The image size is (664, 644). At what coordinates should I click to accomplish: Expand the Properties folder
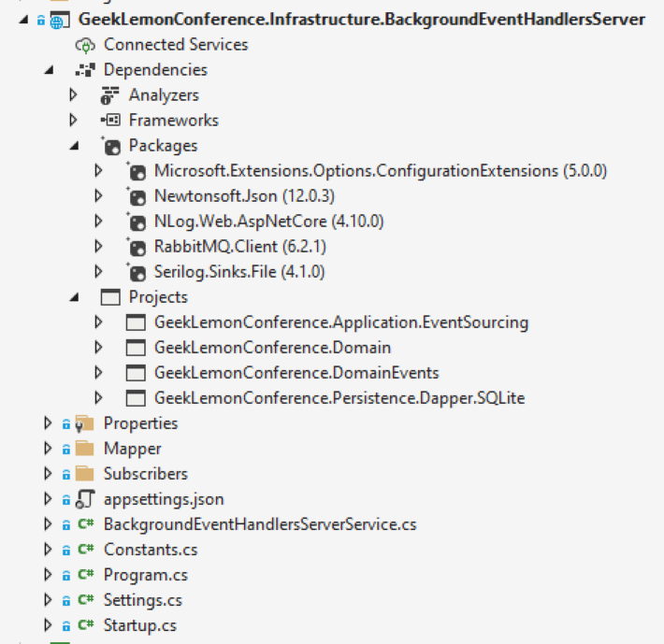(48, 423)
